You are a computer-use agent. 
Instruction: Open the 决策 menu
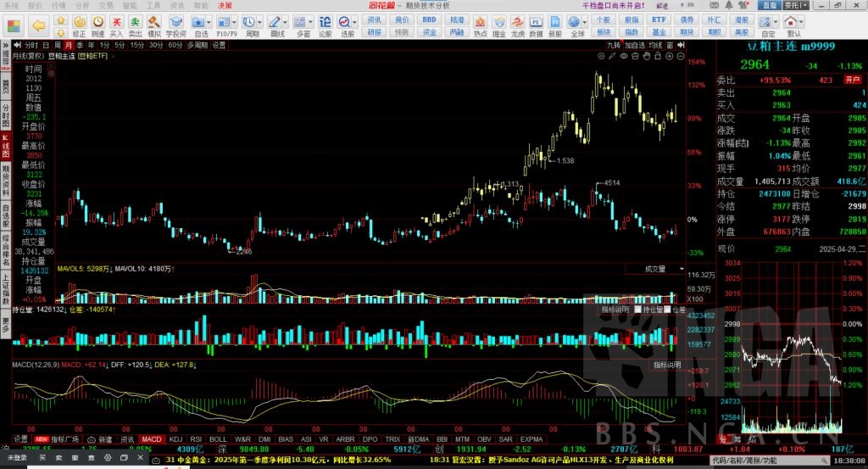225,5
